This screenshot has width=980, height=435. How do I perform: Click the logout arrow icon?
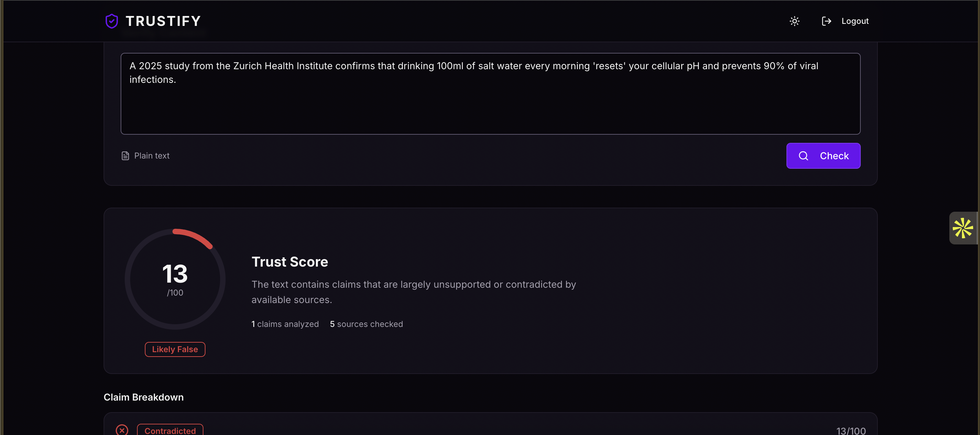click(826, 21)
